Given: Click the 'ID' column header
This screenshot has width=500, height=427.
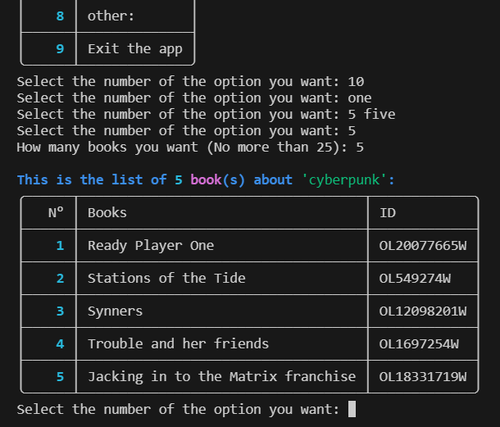Looking at the screenshot, I should coord(388,213).
